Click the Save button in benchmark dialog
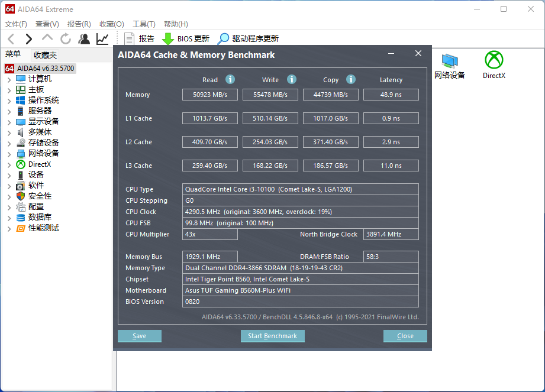 [x=139, y=336]
